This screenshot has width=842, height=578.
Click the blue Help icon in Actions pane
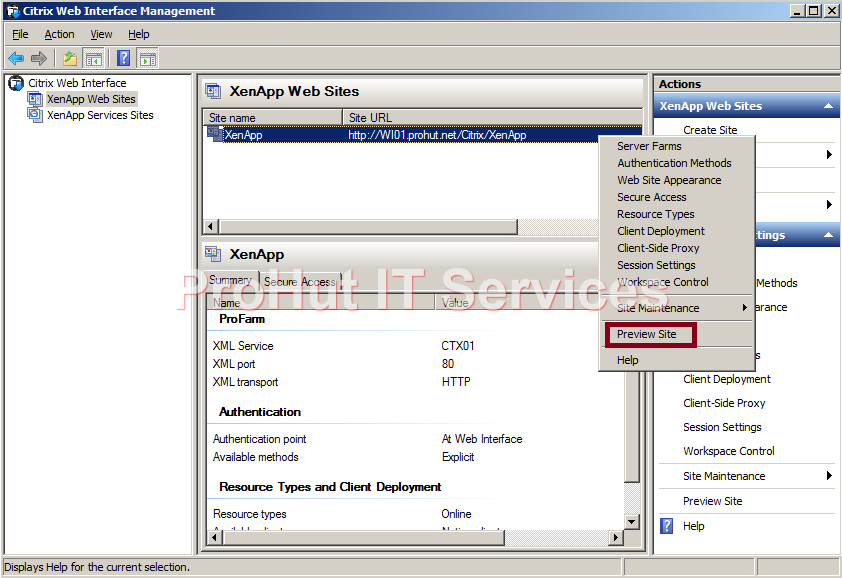666,526
